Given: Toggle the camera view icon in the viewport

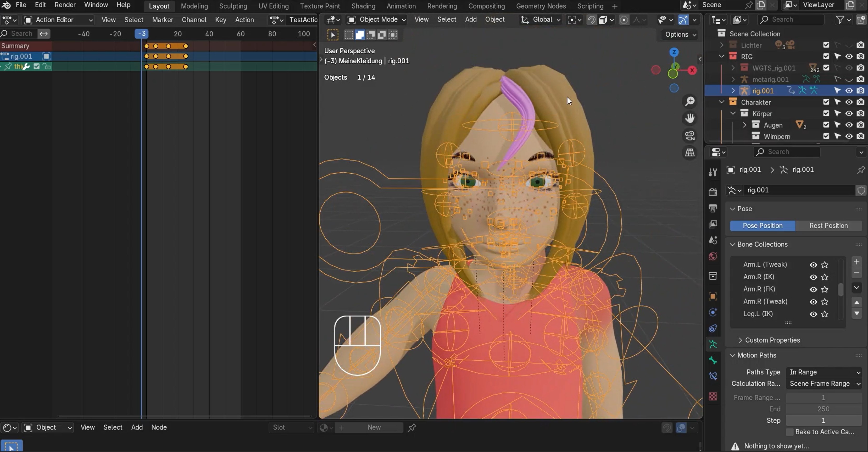Looking at the screenshot, I should (x=690, y=135).
